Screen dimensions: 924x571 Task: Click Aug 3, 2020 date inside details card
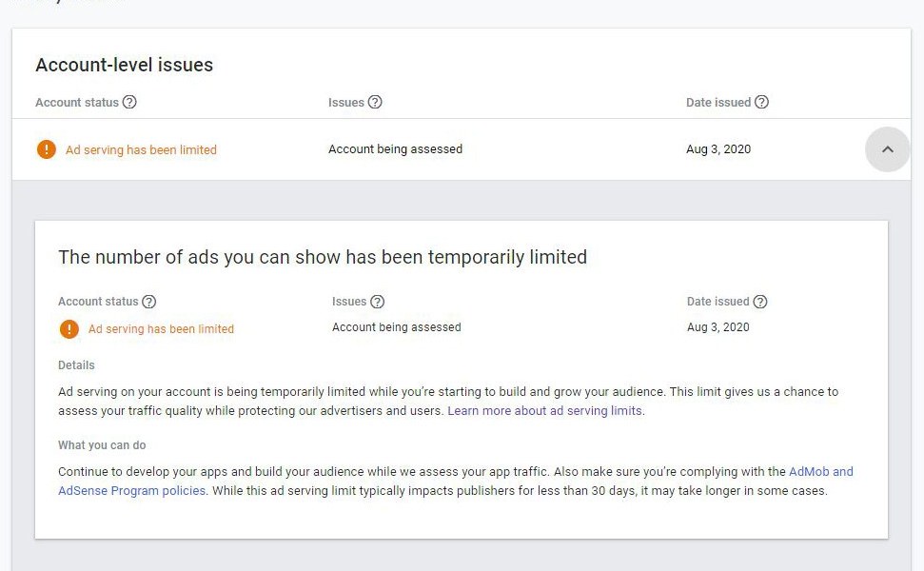click(718, 327)
